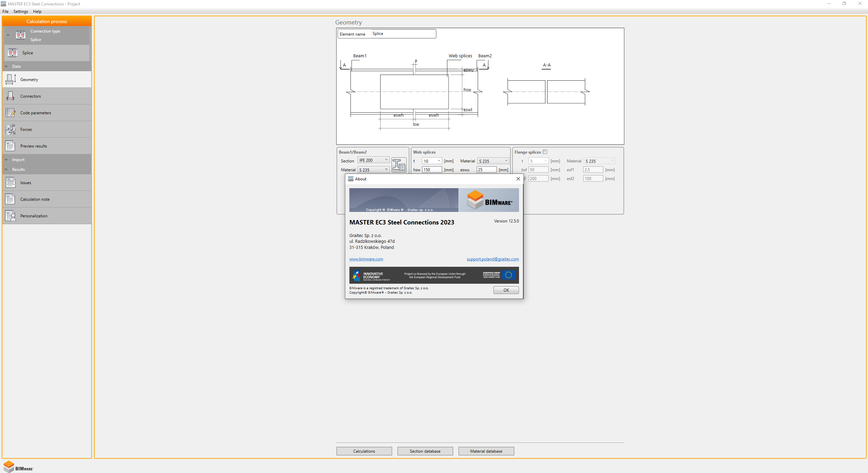The image size is (868, 473).
Task: Click the support.poland@graitec.com link
Action: pyautogui.click(x=493, y=259)
